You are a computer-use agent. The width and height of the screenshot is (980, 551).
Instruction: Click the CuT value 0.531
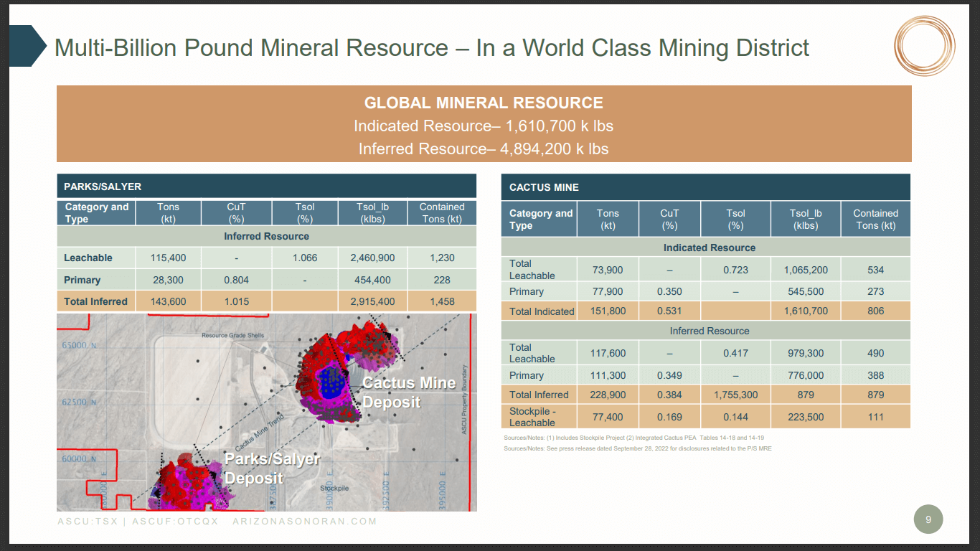[x=669, y=311]
